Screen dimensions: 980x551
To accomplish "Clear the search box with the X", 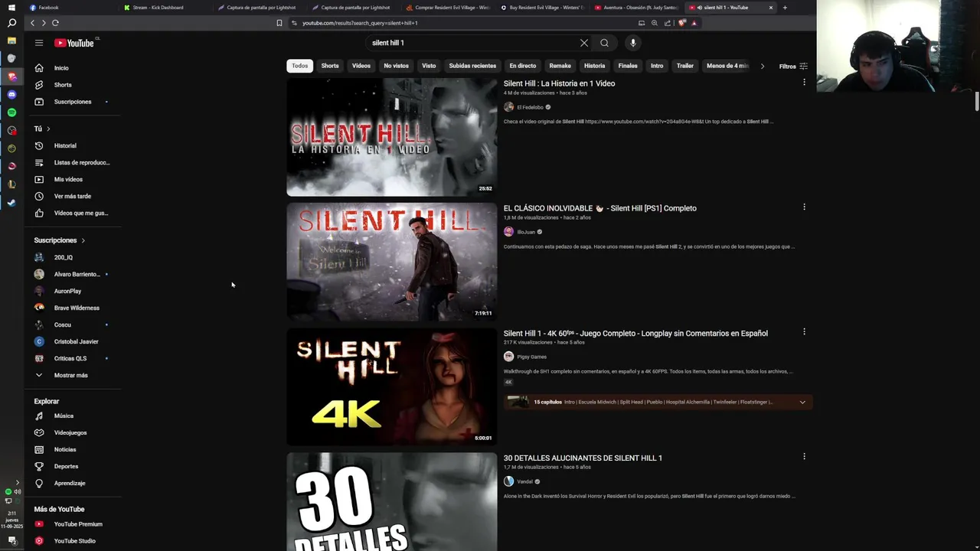I will [584, 43].
